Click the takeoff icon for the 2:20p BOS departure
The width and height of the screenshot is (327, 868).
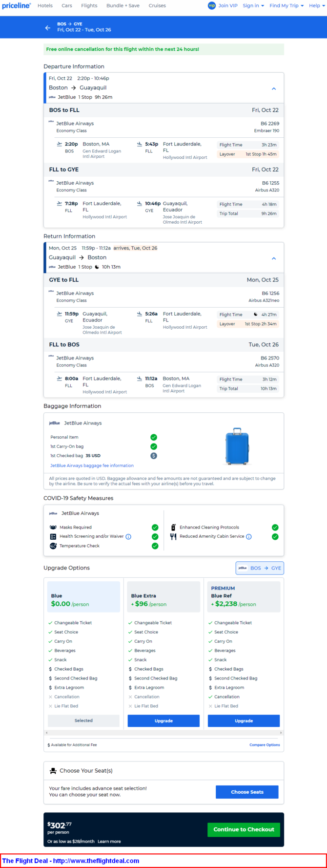click(x=60, y=144)
